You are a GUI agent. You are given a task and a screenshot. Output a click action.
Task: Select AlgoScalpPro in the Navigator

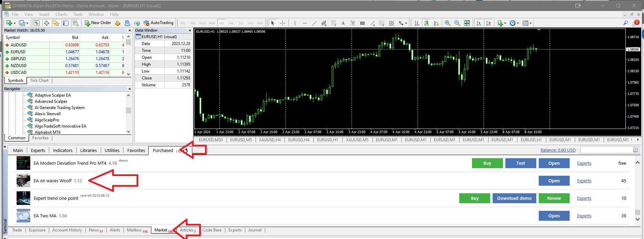pyautogui.click(x=47, y=120)
